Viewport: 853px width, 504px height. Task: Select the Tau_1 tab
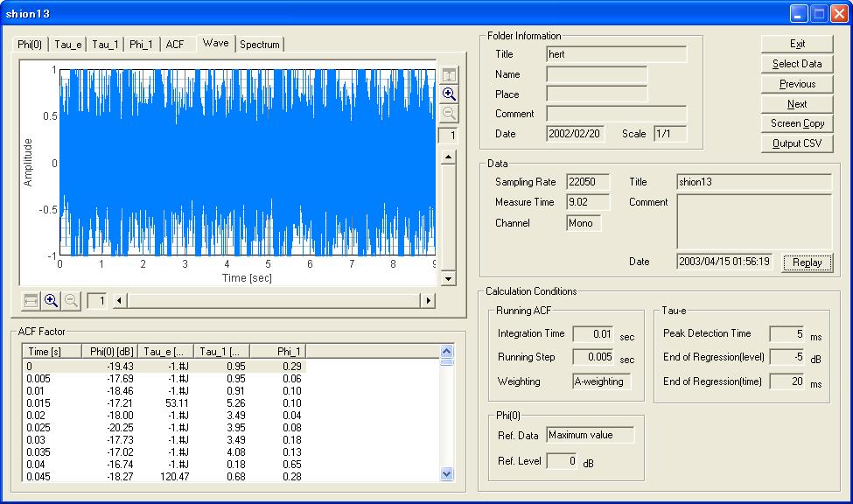[105, 45]
